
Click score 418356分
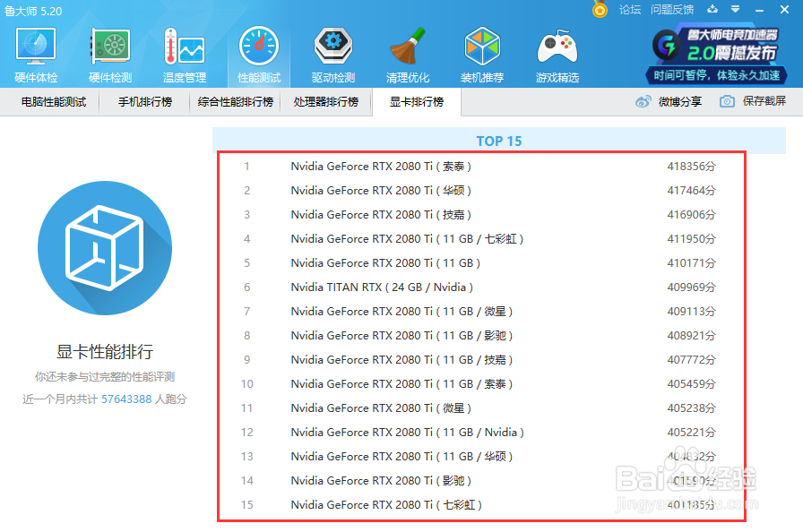[691, 167]
